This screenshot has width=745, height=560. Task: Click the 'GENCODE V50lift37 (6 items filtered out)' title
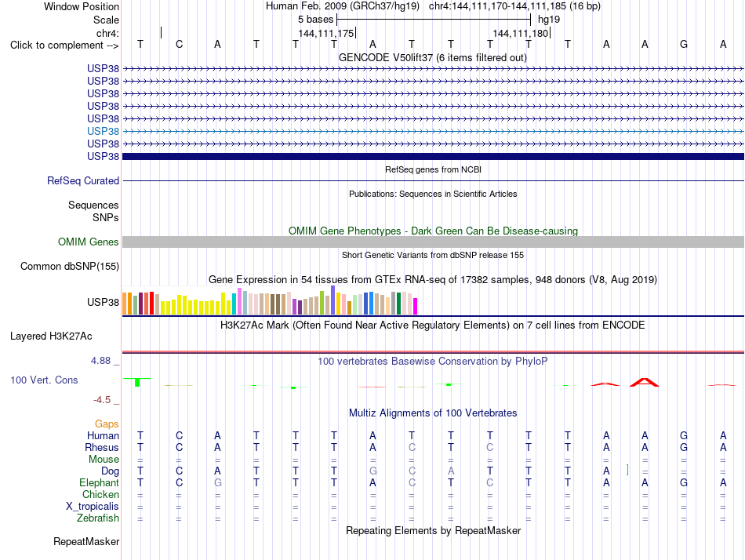[x=433, y=57]
